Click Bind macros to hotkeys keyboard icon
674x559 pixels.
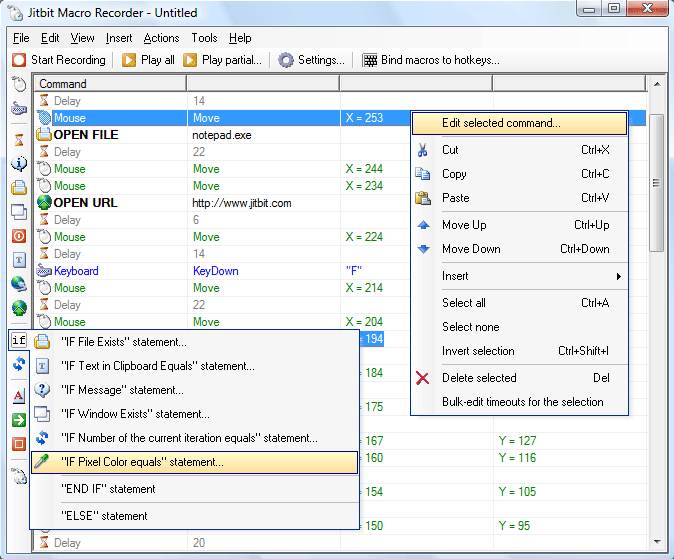click(370, 60)
